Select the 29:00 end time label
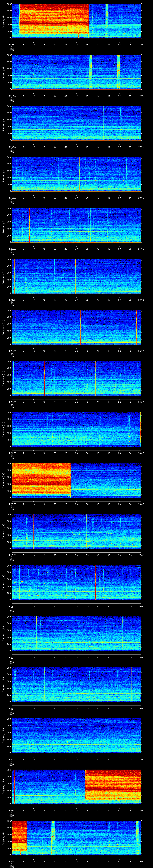This screenshot has width=153, height=868. [141, 657]
